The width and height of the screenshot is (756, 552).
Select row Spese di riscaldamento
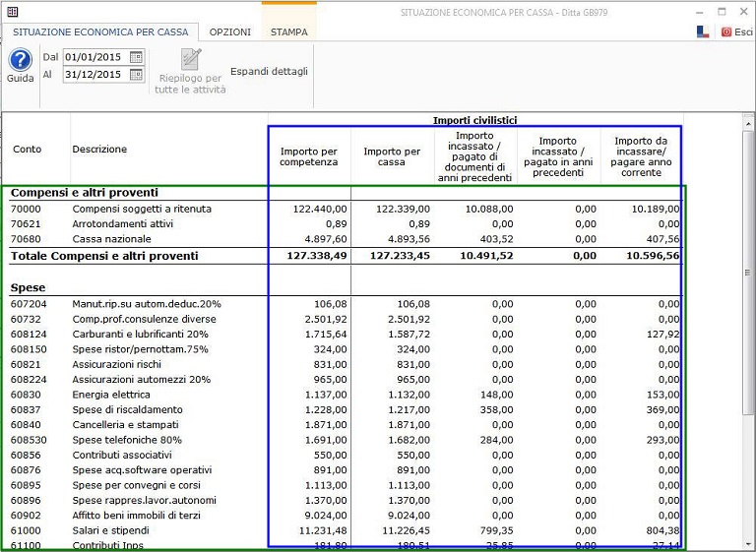pyautogui.click(x=345, y=409)
